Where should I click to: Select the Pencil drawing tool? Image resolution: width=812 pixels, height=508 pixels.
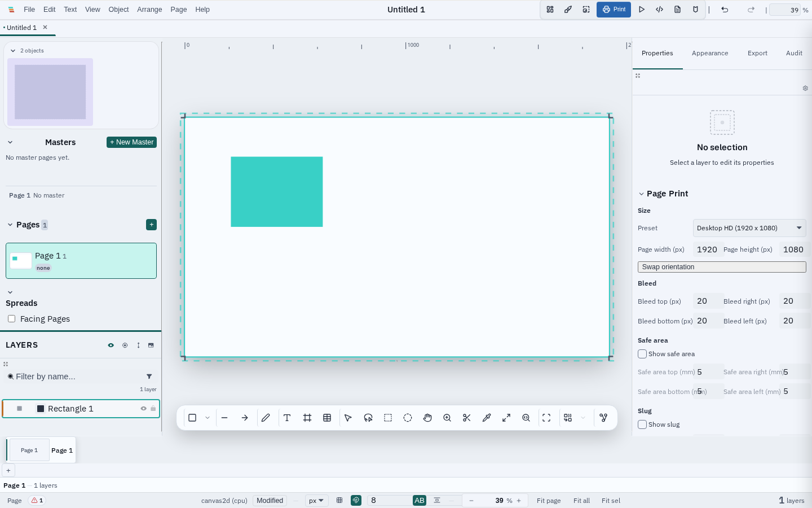(x=266, y=418)
